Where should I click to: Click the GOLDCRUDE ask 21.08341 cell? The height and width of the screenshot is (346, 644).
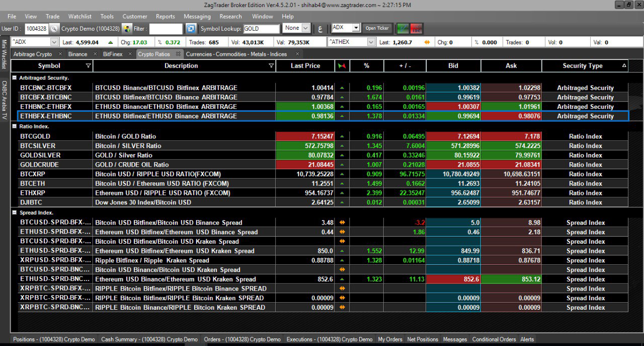[x=511, y=165]
